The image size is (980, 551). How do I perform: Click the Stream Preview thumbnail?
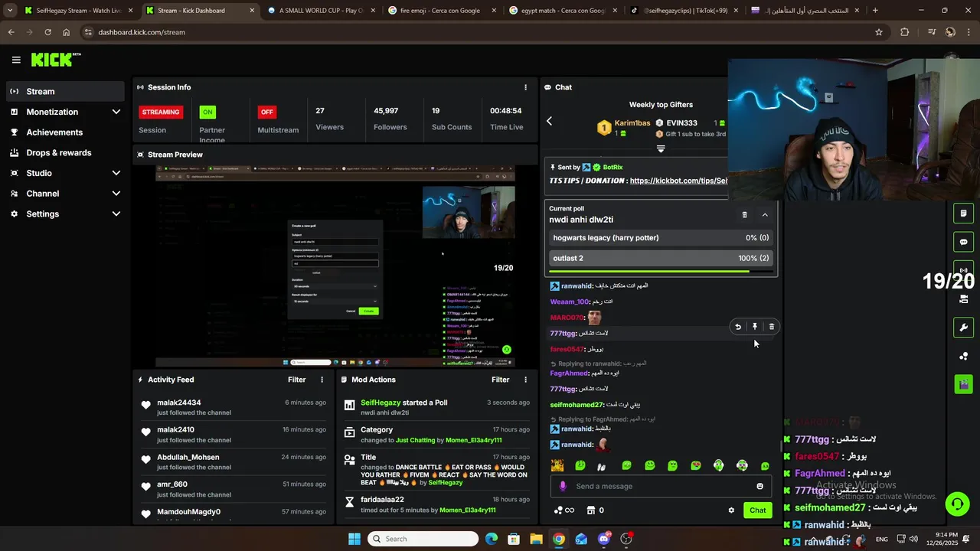(x=335, y=266)
